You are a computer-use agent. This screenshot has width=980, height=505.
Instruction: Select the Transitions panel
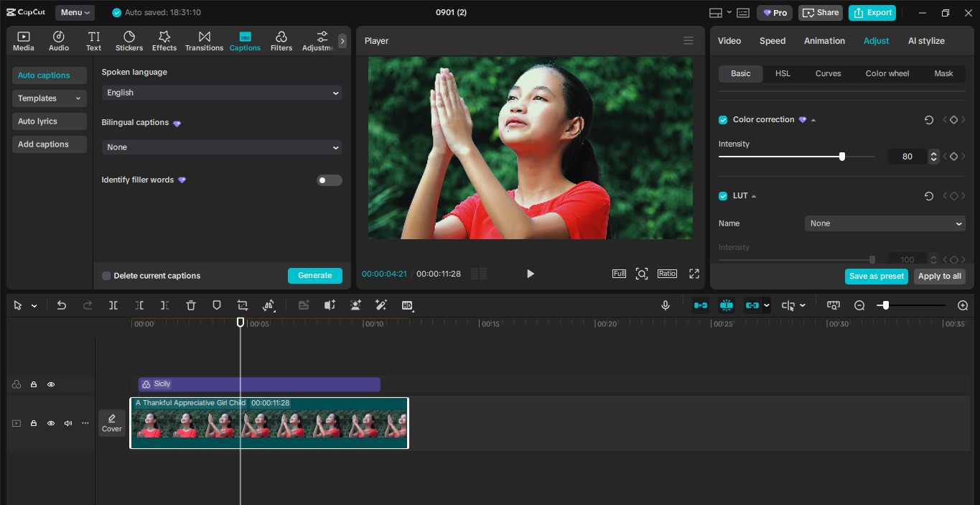204,40
